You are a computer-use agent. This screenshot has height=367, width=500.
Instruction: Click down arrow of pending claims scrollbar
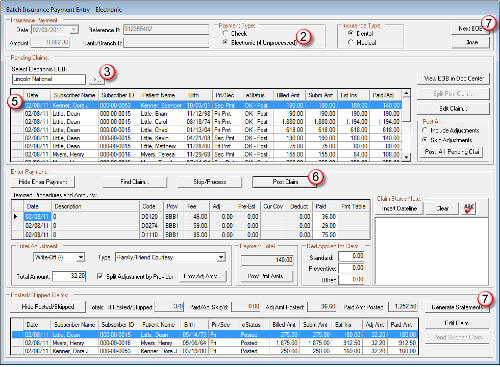[406, 158]
